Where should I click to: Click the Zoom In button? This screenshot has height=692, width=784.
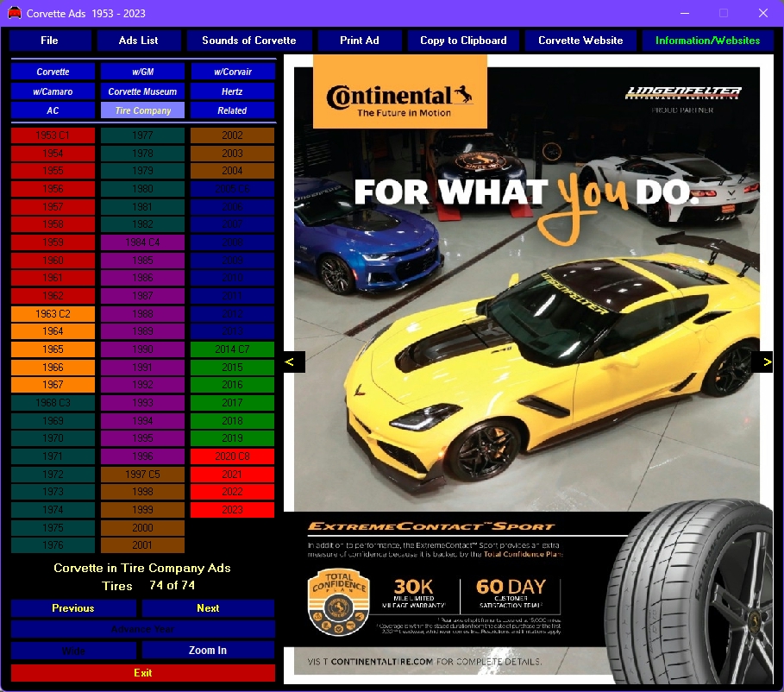(x=208, y=651)
